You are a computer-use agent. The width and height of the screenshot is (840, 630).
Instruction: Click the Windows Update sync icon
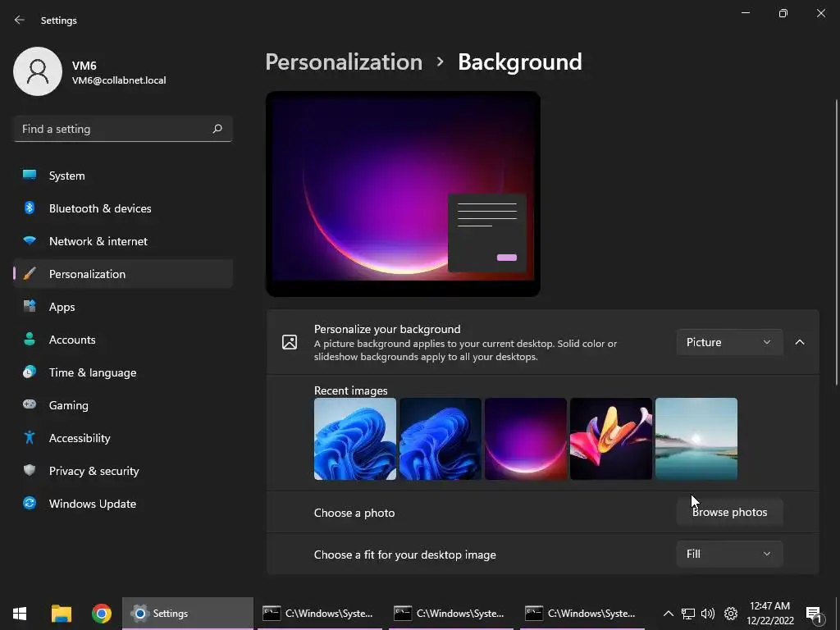click(x=30, y=503)
